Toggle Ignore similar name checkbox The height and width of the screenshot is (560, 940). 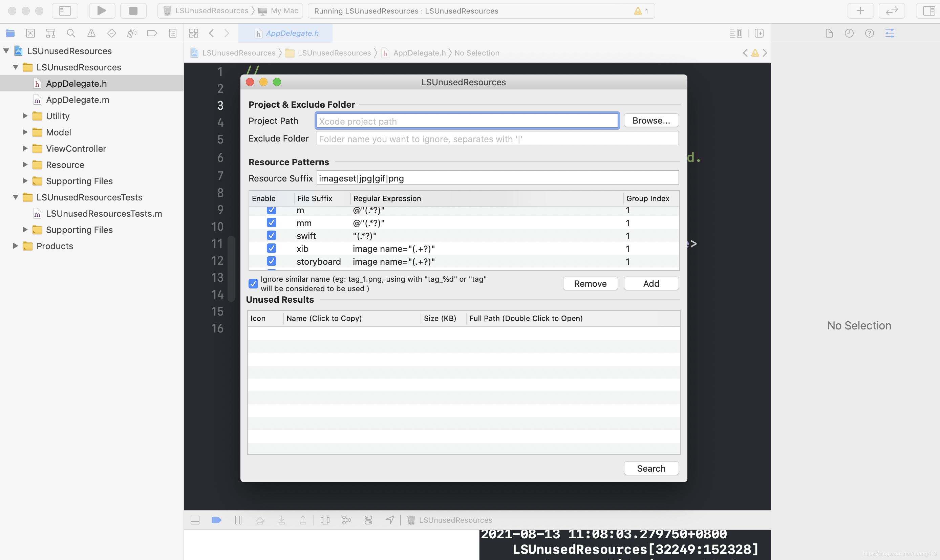253,283
